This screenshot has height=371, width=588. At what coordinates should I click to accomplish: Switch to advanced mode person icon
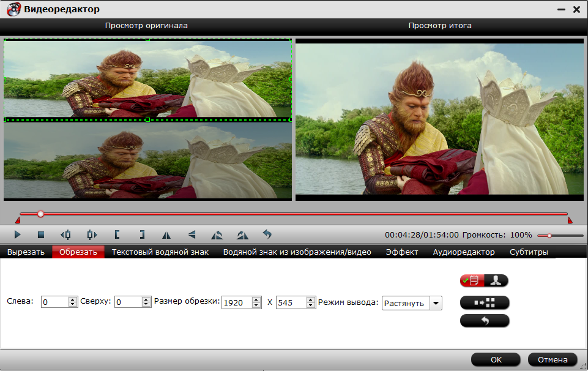[496, 280]
